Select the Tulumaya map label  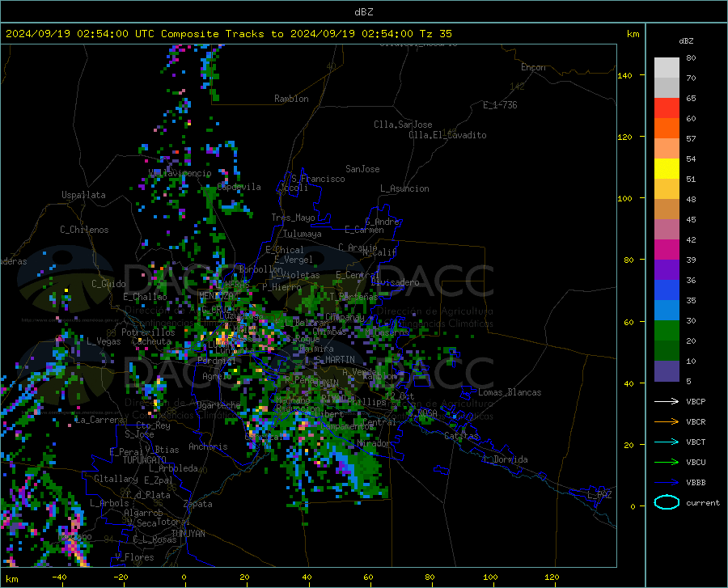tap(303, 234)
